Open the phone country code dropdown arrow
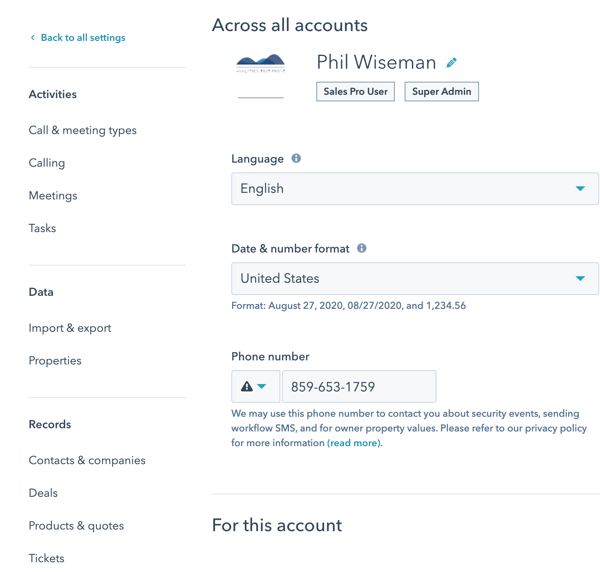600x572 pixels. click(x=262, y=386)
